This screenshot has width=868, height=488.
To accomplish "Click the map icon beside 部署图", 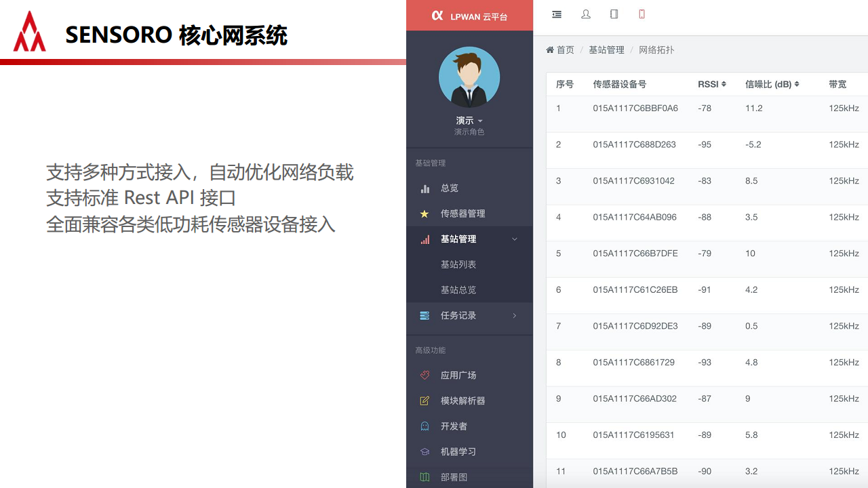I will tap(425, 477).
